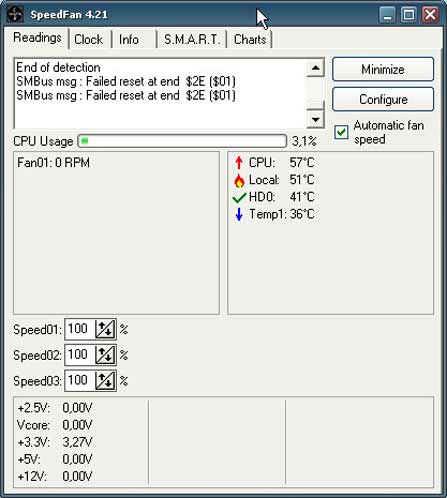Click the +2.5V voltage reading

[x=55, y=408]
